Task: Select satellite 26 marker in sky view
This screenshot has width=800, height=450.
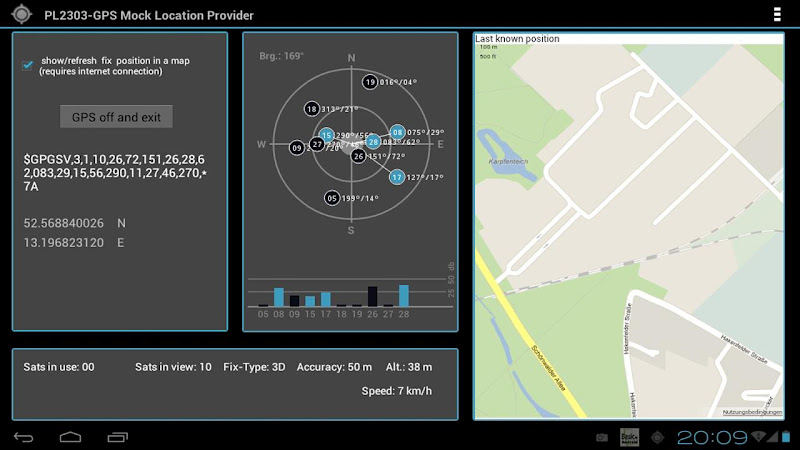Action: click(359, 156)
